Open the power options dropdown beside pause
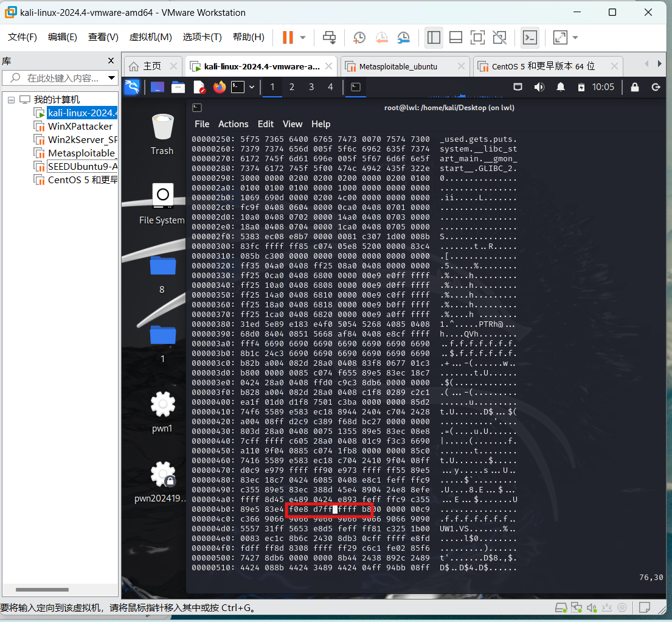Image resolution: width=672 pixels, height=622 pixels. (x=303, y=37)
